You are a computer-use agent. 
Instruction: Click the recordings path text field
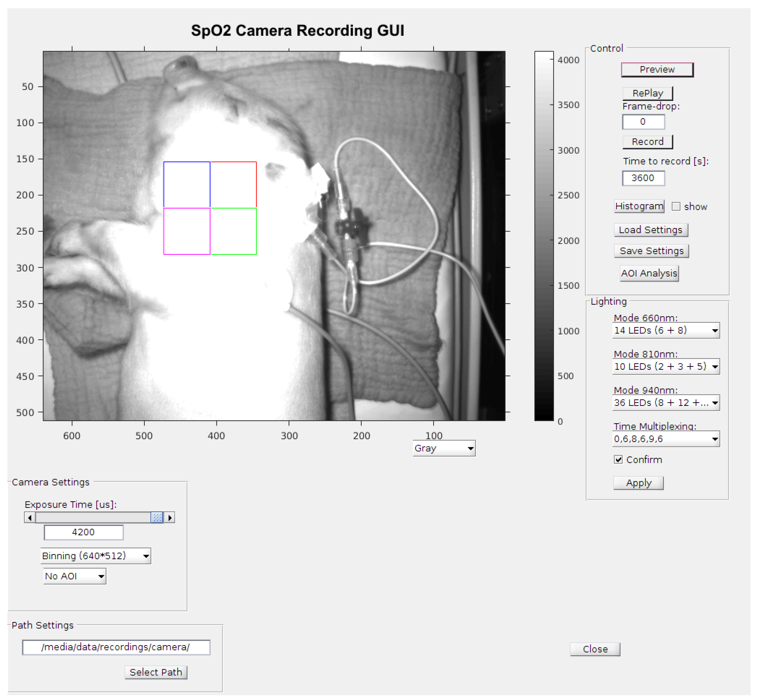116,647
